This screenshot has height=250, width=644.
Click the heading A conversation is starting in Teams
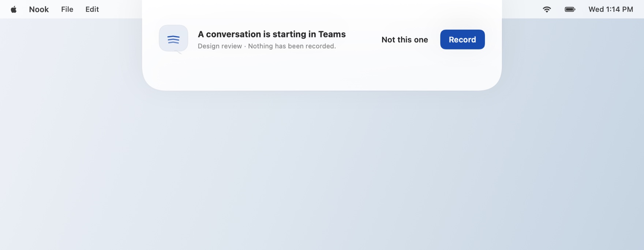point(272,34)
